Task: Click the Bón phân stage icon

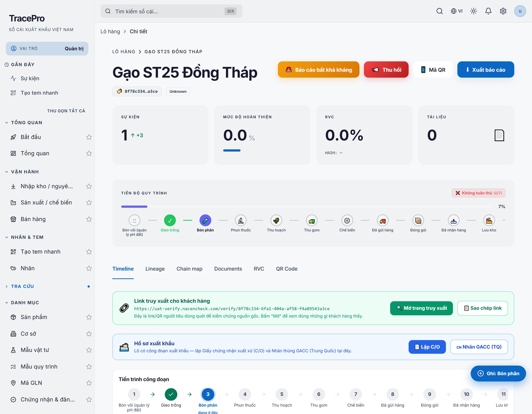Action: 205,220
